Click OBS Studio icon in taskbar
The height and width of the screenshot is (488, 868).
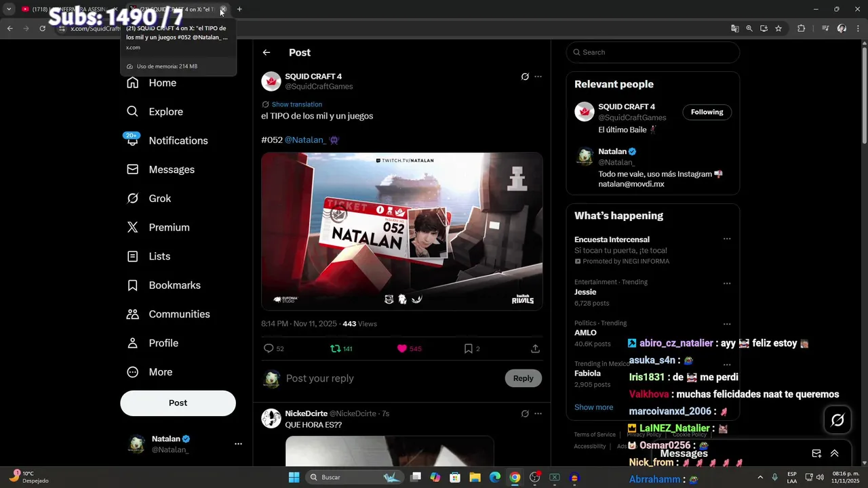click(x=534, y=477)
